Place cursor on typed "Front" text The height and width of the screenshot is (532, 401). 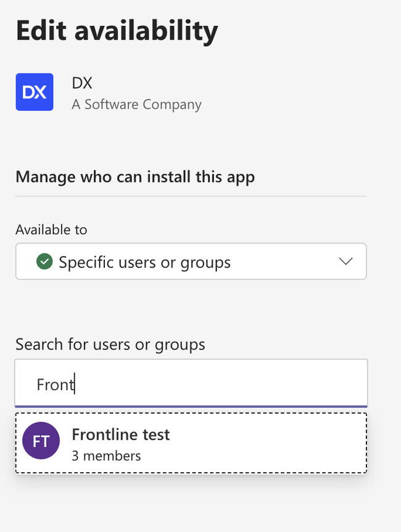[54, 385]
